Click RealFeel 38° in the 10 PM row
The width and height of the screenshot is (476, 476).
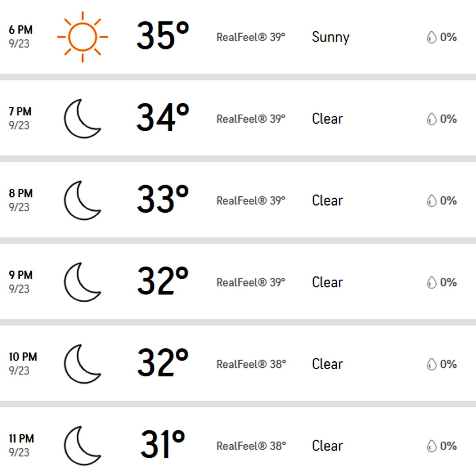251,364
